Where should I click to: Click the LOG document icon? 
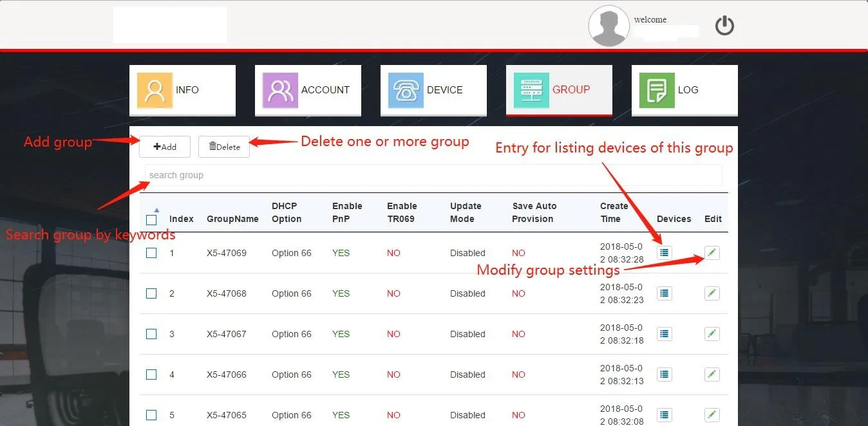coord(656,89)
